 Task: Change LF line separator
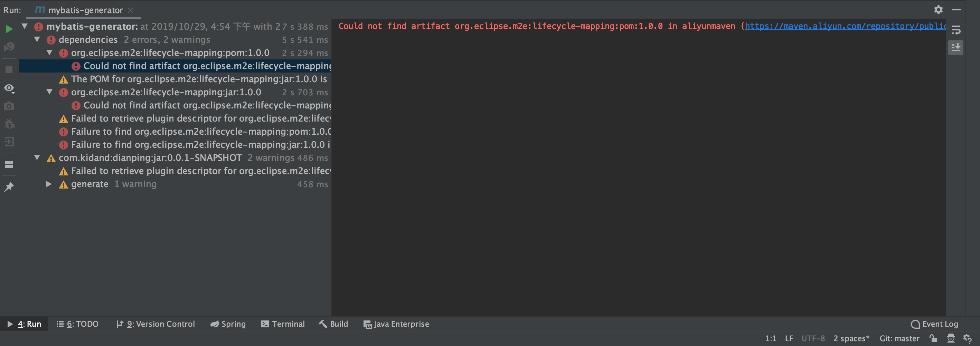point(789,338)
